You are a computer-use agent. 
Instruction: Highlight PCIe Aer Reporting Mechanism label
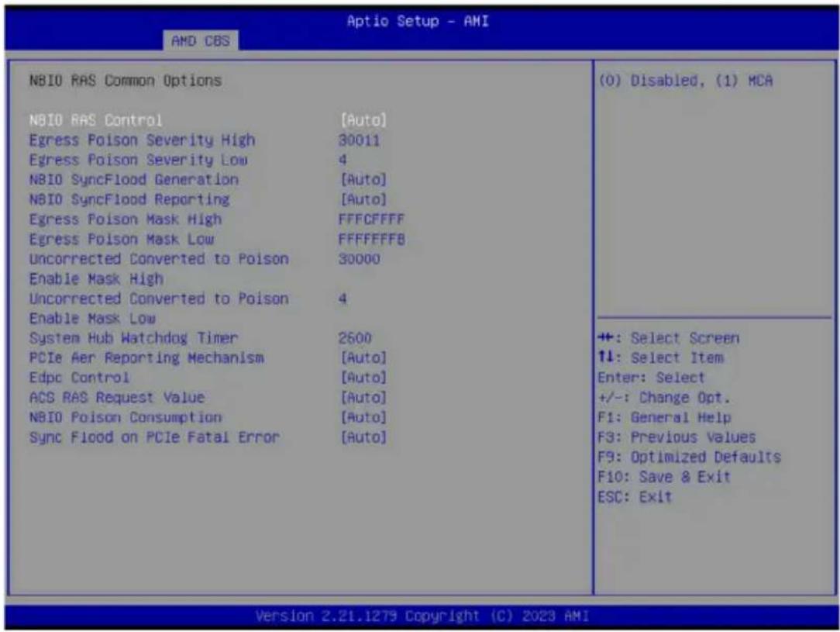point(146,357)
